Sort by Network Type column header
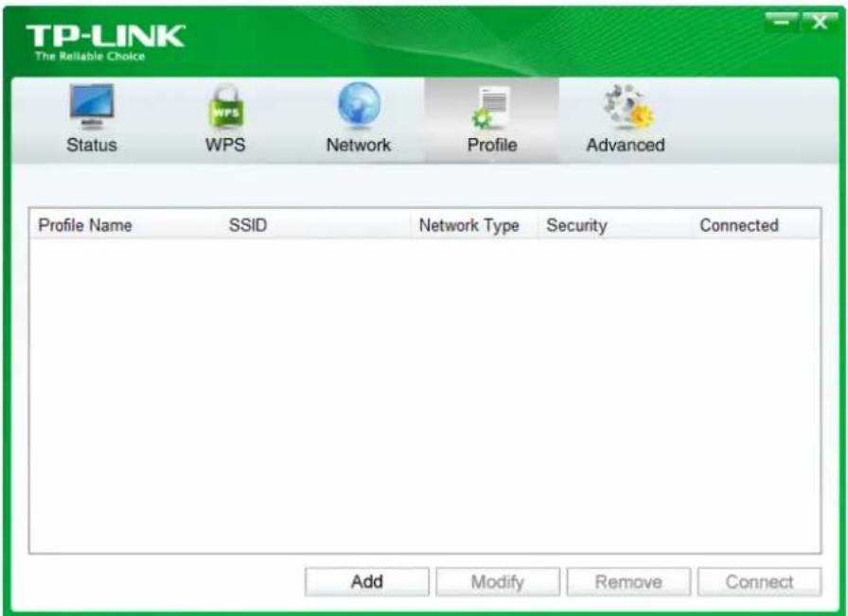The image size is (848, 616). [474, 225]
